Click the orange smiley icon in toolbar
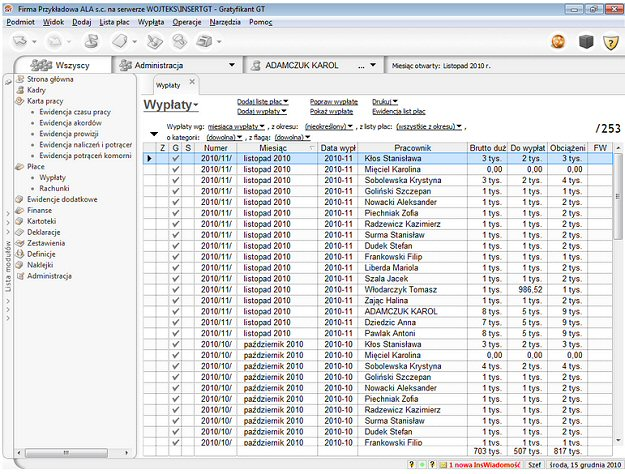Viewport: 625px width, 474px height. point(559,41)
